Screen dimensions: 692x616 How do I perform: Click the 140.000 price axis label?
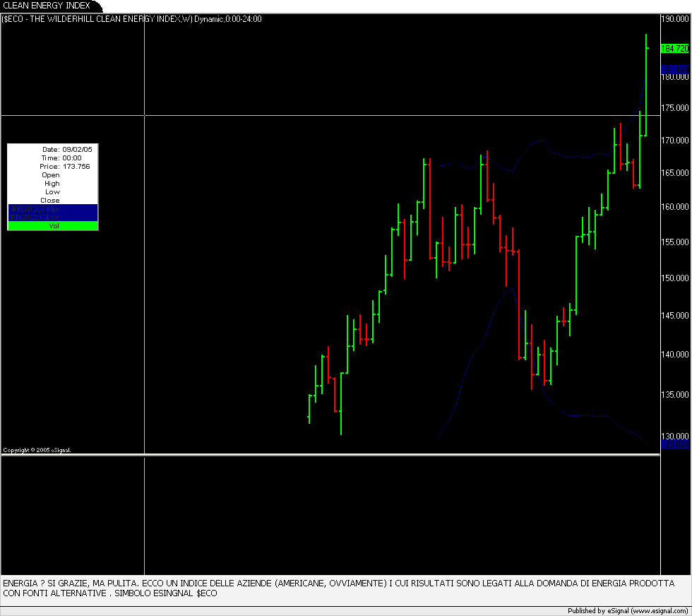pyautogui.click(x=676, y=355)
